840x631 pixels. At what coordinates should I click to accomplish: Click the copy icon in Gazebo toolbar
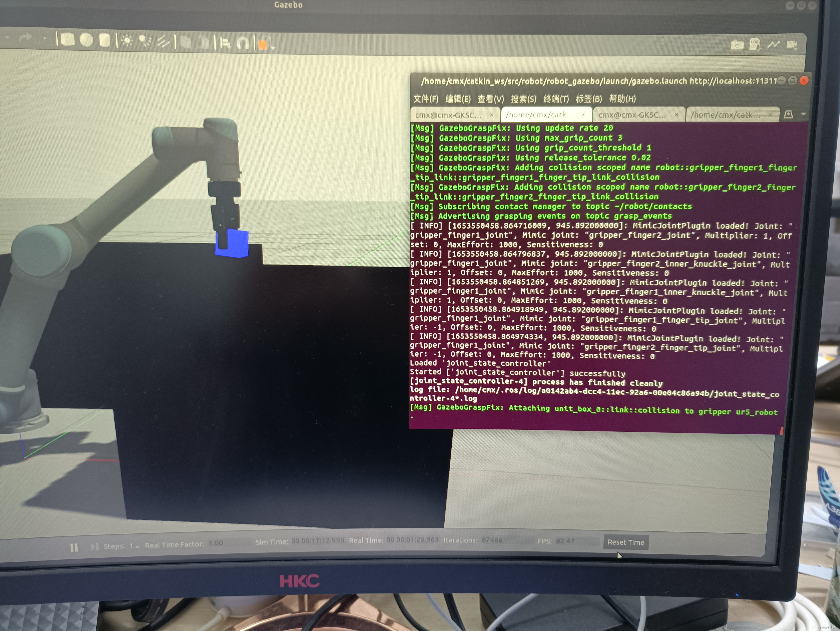click(186, 42)
